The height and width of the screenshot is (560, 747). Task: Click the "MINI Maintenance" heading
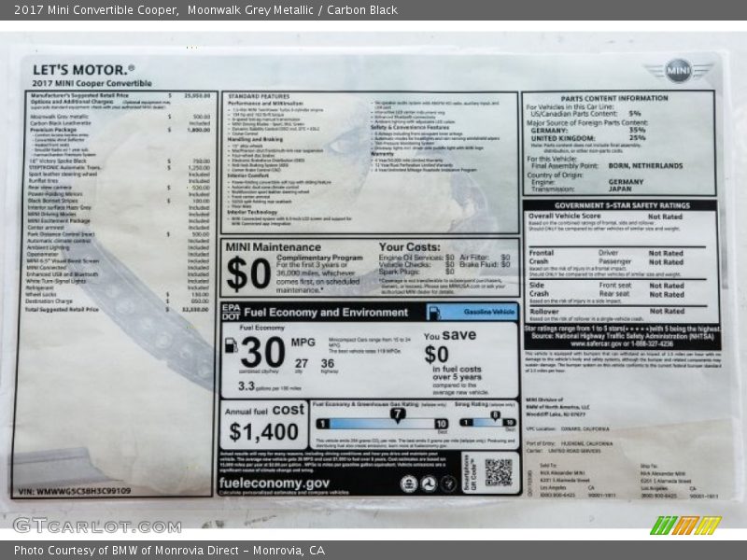click(x=273, y=246)
